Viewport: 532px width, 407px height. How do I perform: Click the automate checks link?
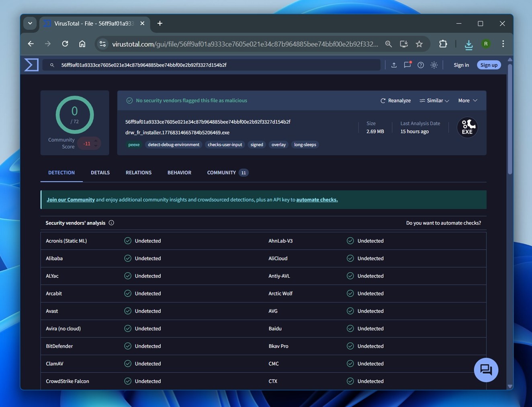pos(317,200)
